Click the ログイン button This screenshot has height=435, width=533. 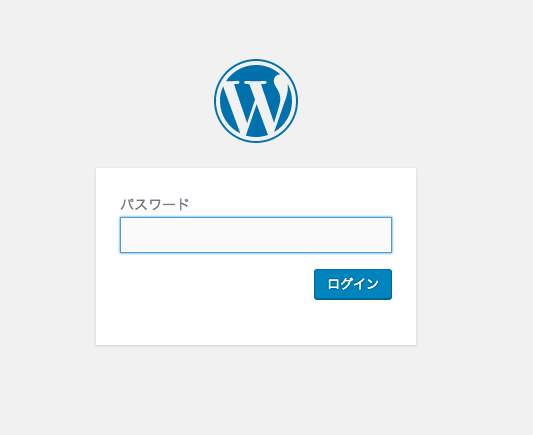tap(353, 284)
